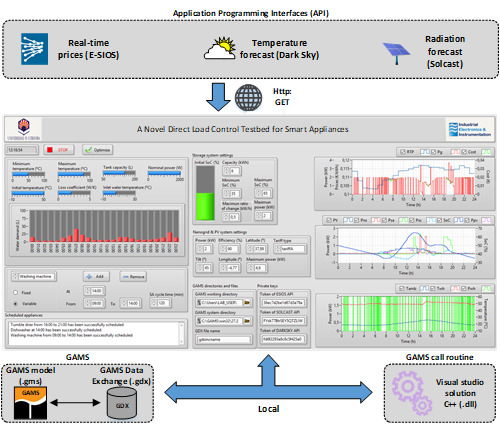500x430 pixels.
Task: Toggle the PV plot visibility checkbox
Action: click(329, 220)
